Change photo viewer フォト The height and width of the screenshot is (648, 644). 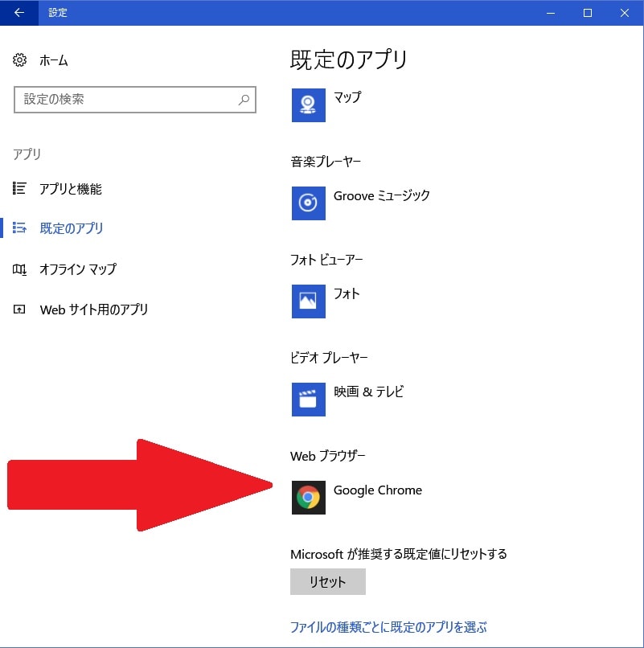pyautogui.click(x=347, y=293)
